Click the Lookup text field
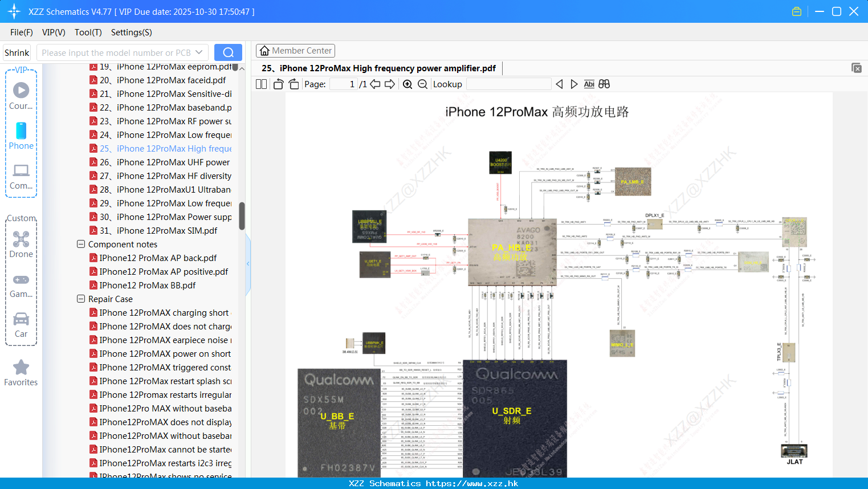868x489 pixels. [509, 84]
